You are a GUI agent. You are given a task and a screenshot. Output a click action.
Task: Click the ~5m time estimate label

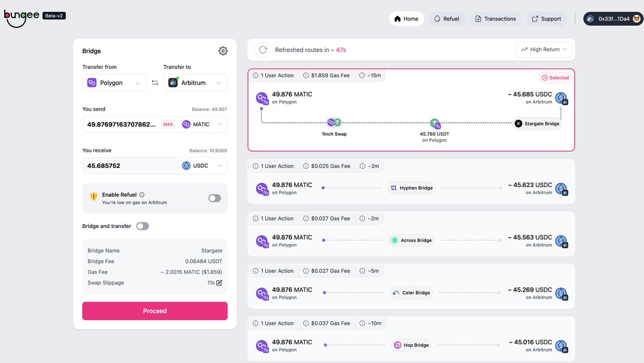(x=373, y=271)
